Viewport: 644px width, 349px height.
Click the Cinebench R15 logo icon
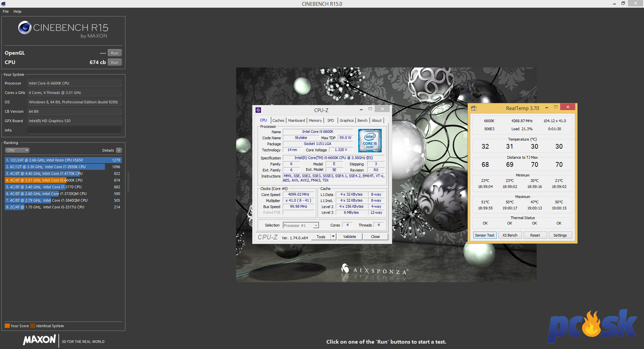(25, 28)
